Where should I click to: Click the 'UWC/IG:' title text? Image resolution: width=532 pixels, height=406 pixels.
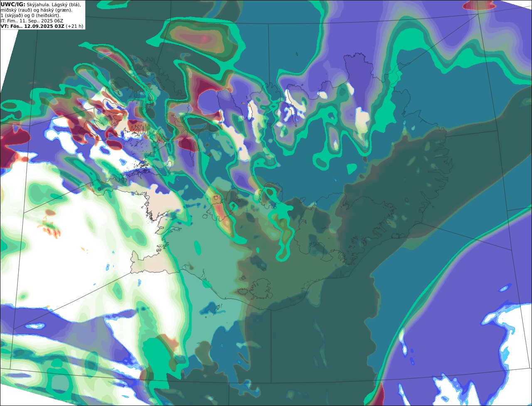[x=13, y=4]
